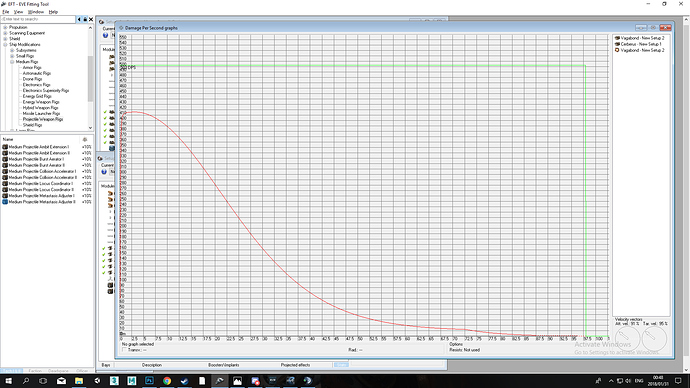This screenshot has height=388, width=690.
Task: Open the File menu
Action: pos(6,12)
